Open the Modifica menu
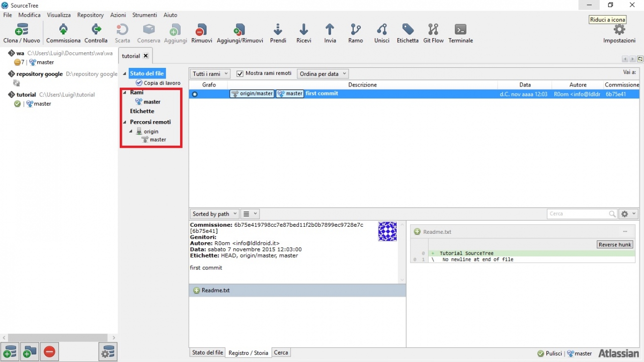The height and width of the screenshot is (362, 644). pos(30,15)
